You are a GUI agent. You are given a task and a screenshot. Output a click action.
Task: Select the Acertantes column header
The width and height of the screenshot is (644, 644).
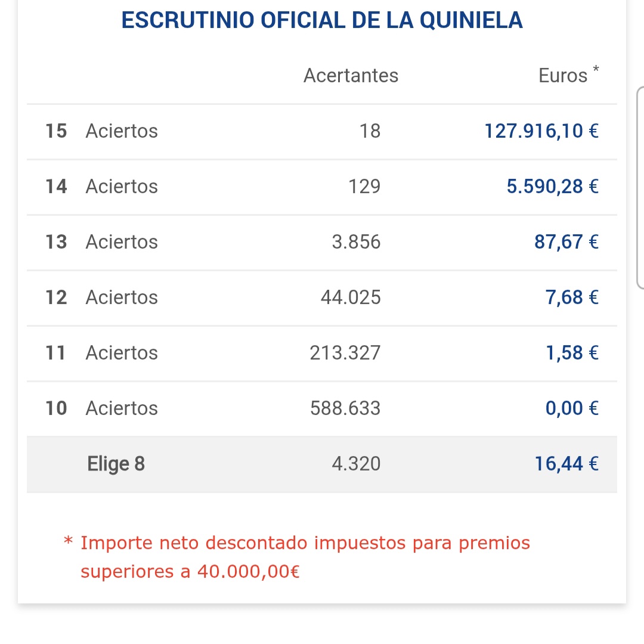(x=351, y=76)
